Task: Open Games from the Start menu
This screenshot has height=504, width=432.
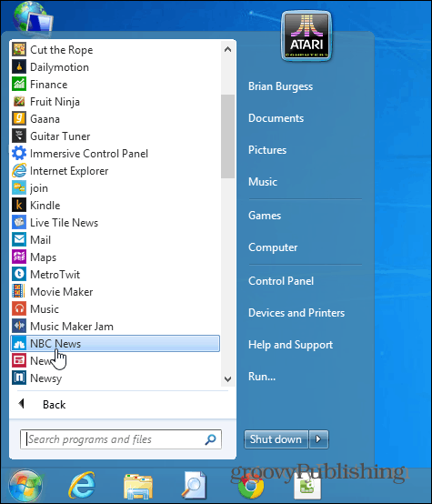Action: click(x=265, y=216)
